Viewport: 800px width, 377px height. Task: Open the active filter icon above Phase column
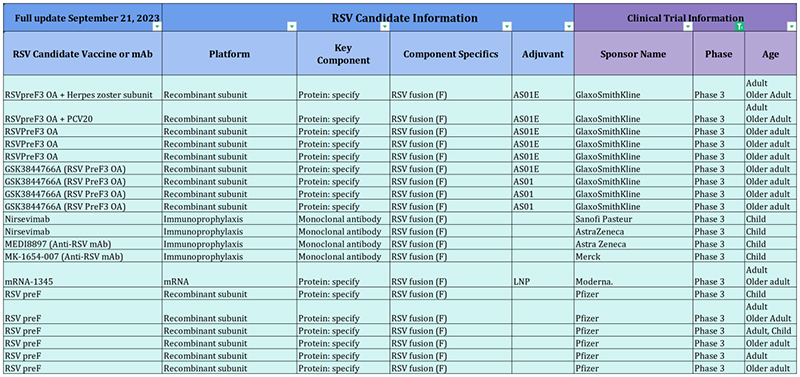(x=739, y=27)
